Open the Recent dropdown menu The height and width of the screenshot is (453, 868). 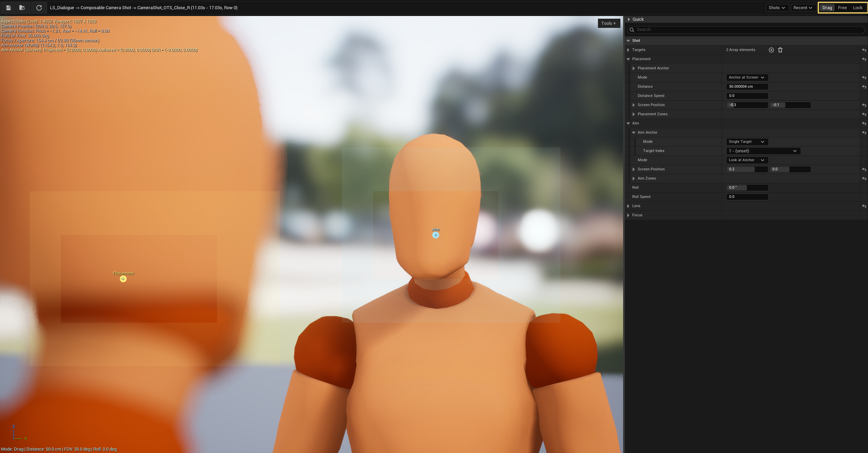click(x=802, y=7)
